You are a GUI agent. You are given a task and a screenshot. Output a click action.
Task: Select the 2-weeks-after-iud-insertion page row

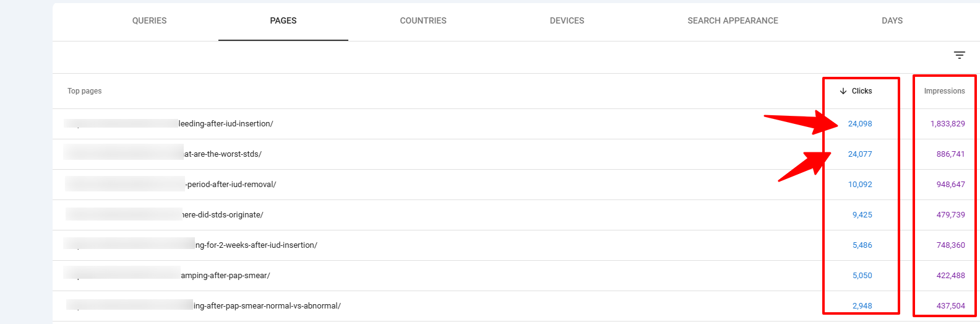pos(256,245)
